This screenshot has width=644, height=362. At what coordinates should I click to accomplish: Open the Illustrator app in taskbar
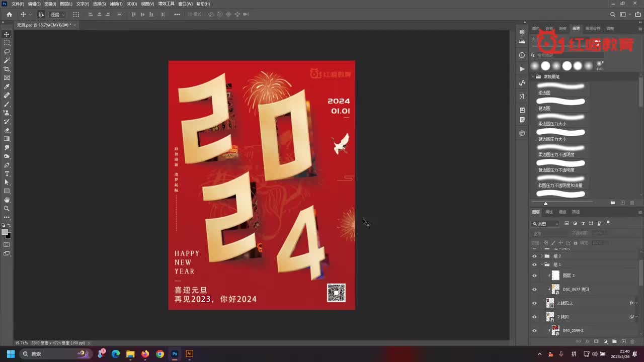point(189,354)
